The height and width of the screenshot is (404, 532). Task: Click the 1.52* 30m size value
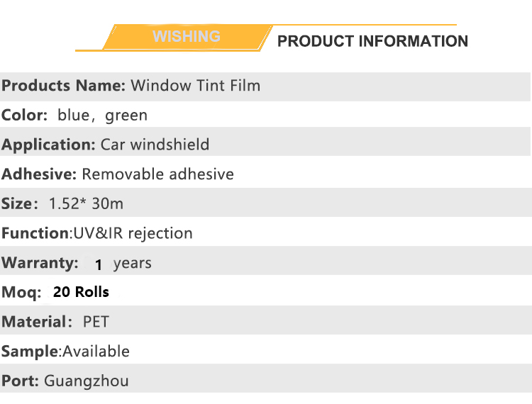(86, 203)
